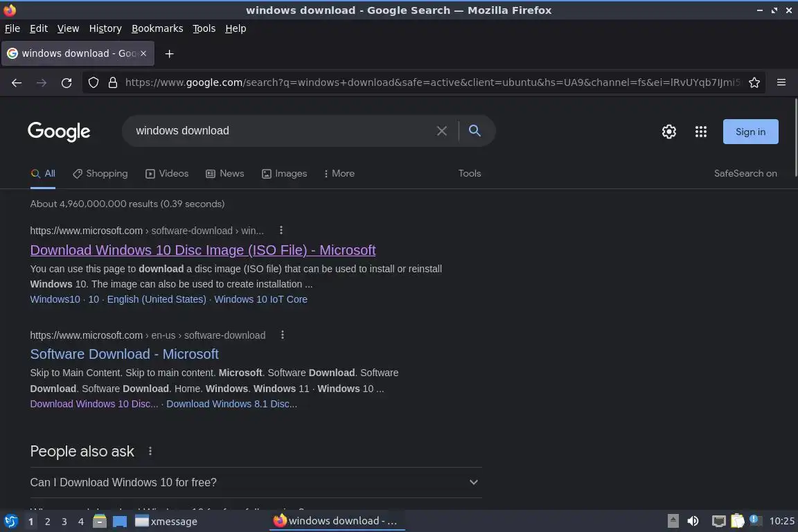Open Download Windows 10 Disc Image link

[203, 250]
